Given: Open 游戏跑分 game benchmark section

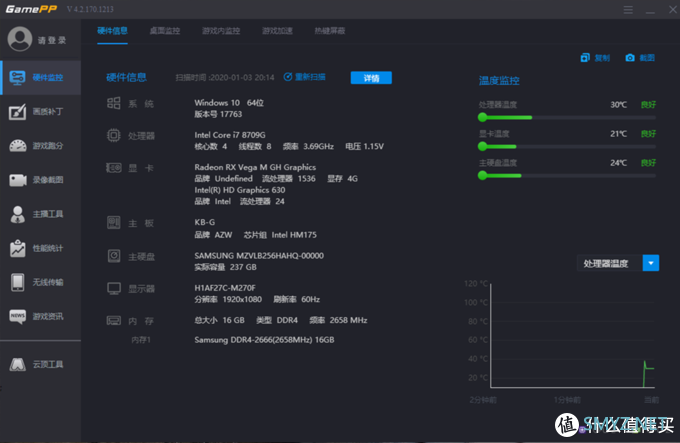Looking at the screenshot, I should [41, 146].
